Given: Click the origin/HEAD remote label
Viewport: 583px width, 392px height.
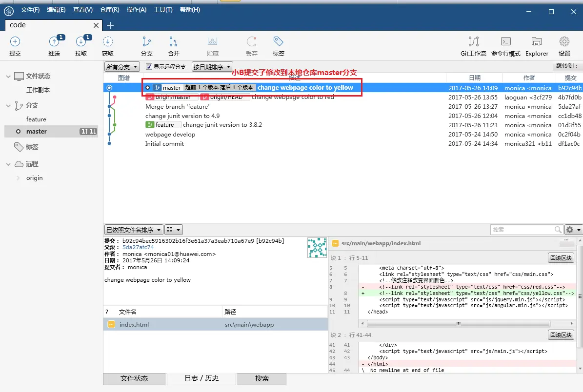Looking at the screenshot, I should (224, 98).
